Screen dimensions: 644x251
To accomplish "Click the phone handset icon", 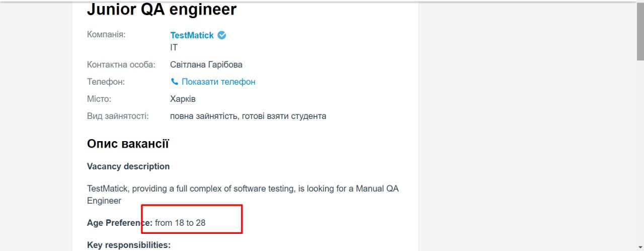I will pos(175,82).
